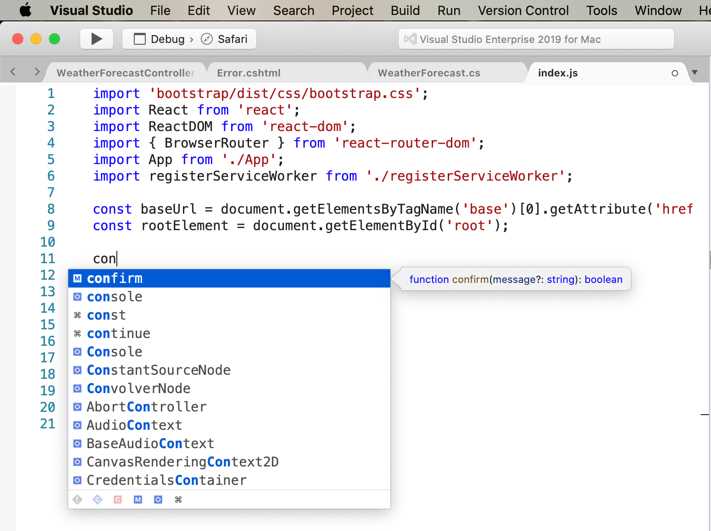This screenshot has height=531, width=711.
Task: Select the lowercase console completion
Action: [x=229, y=297]
